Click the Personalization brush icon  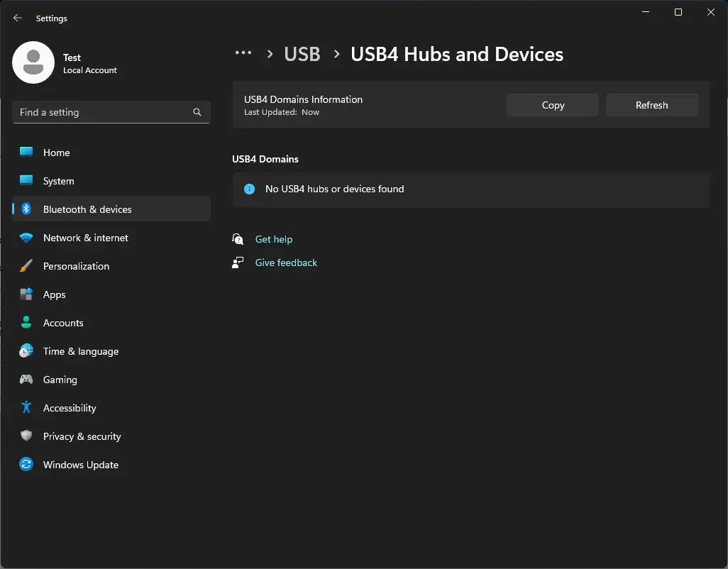coord(26,266)
